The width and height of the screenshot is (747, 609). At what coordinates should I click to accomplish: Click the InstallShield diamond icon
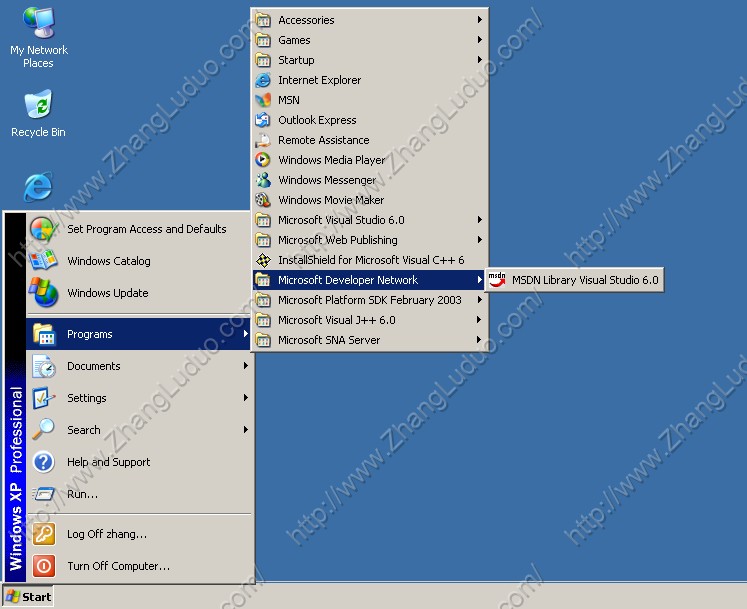click(x=263, y=260)
